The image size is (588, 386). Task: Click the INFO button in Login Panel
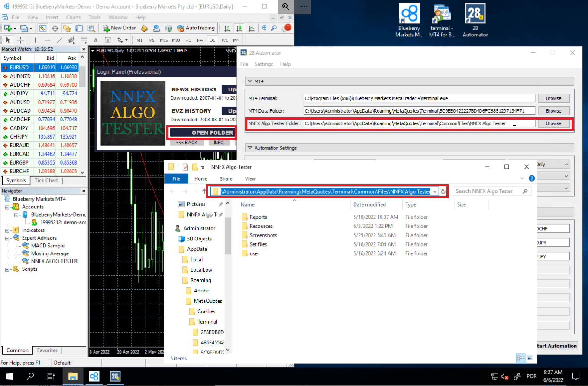(x=219, y=143)
